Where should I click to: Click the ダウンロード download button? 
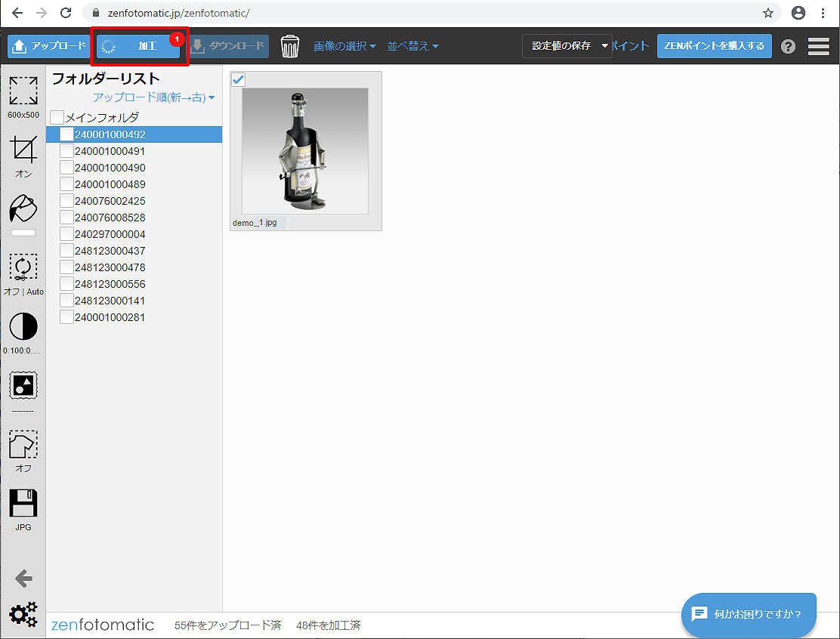click(229, 46)
